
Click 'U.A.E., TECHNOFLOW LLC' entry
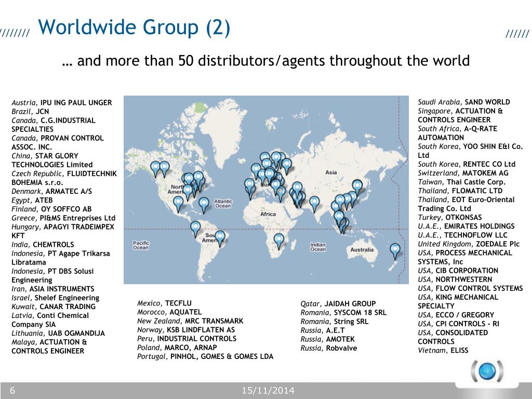pyautogui.click(x=462, y=235)
